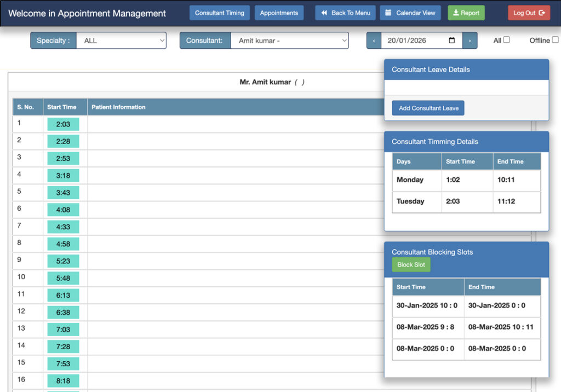This screenshot has width=561, height=392.
Task: Pick the 7:03 start time slot
Action: (x=63, y=330)
